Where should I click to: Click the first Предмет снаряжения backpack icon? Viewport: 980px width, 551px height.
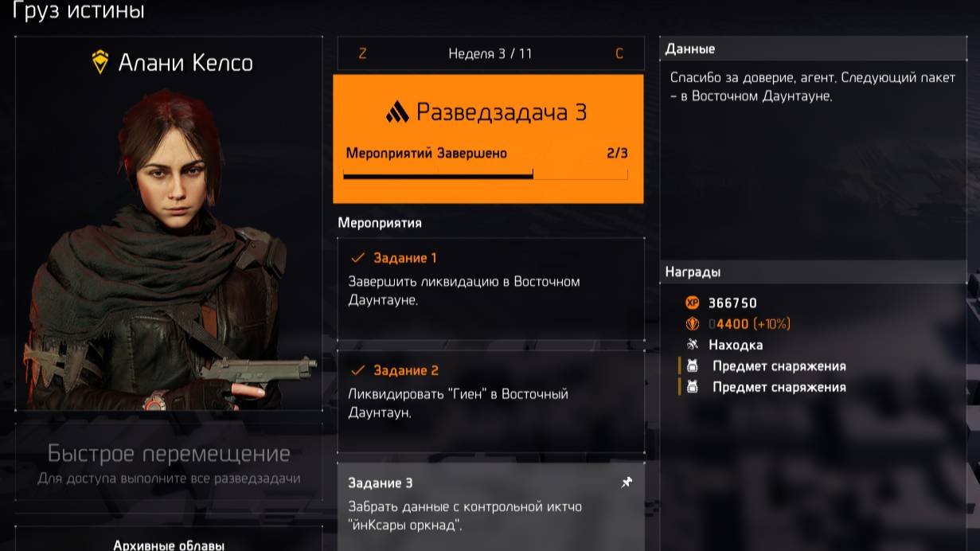coord(692,366)
